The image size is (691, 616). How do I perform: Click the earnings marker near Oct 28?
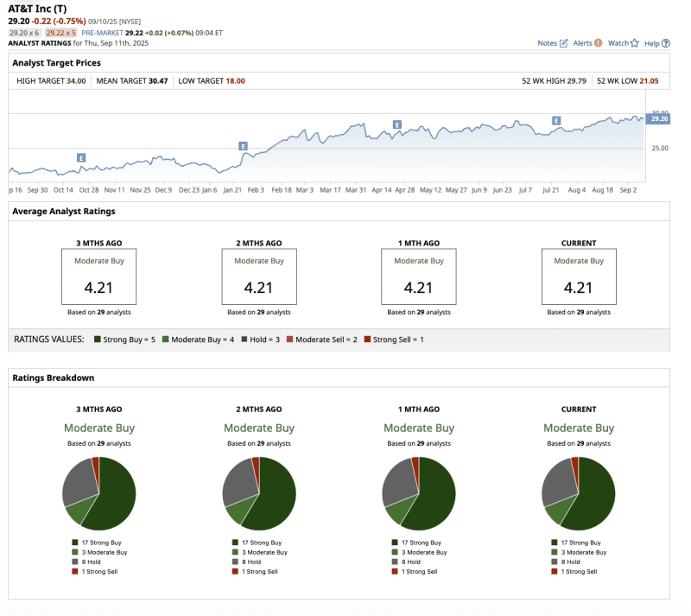pos(81,158)
